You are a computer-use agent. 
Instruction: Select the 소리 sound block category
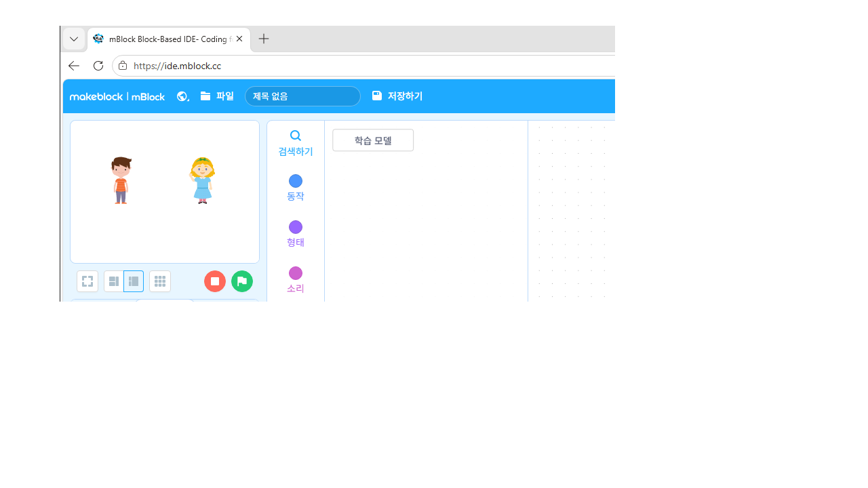(296, 280)
